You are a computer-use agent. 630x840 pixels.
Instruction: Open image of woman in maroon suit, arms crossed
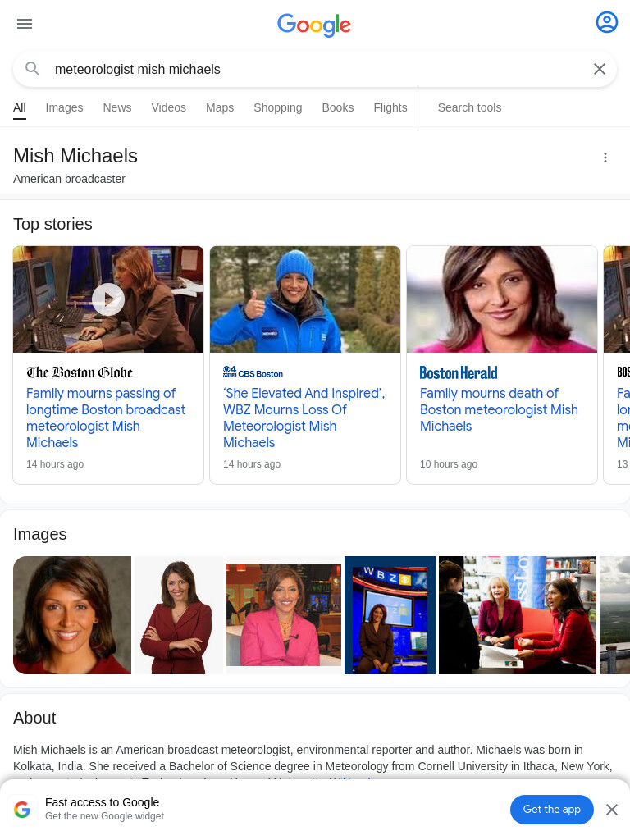click(x=179, y=615)
